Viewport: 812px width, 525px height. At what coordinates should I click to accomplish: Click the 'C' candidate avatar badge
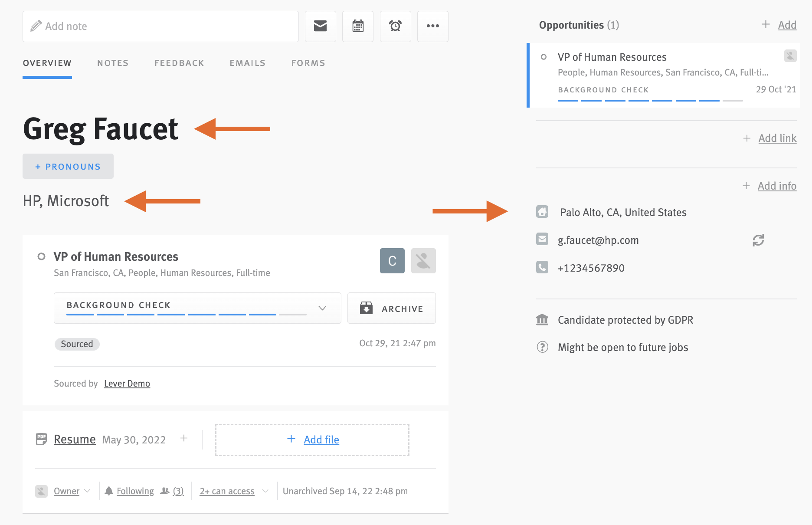point(392,260)
